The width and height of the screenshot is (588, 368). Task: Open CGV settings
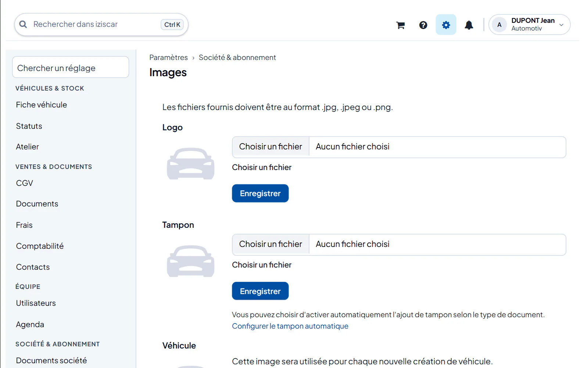[25, 183]
